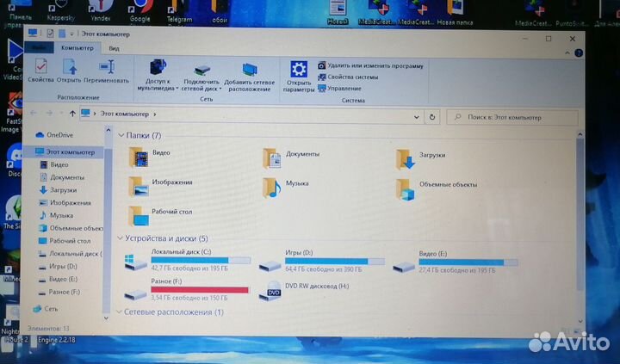
Task: Open Свойства системы
Action: (x=349, y=77)
